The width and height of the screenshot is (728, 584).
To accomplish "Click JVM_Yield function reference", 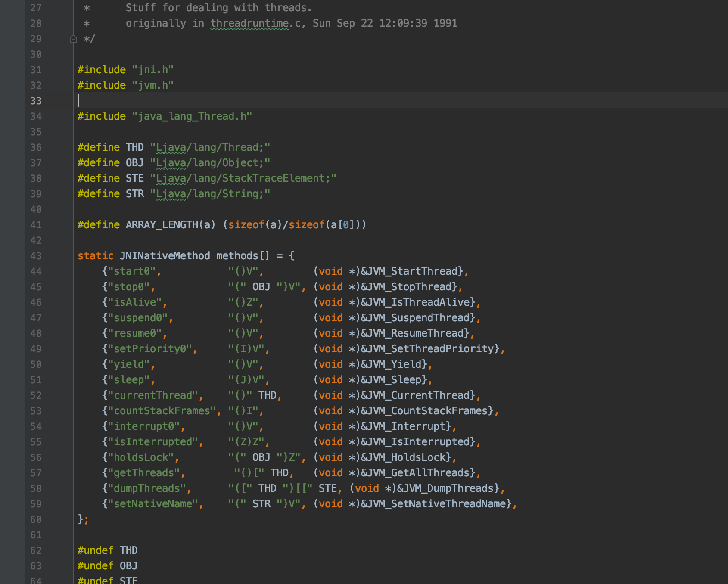I will click(394, 364).
